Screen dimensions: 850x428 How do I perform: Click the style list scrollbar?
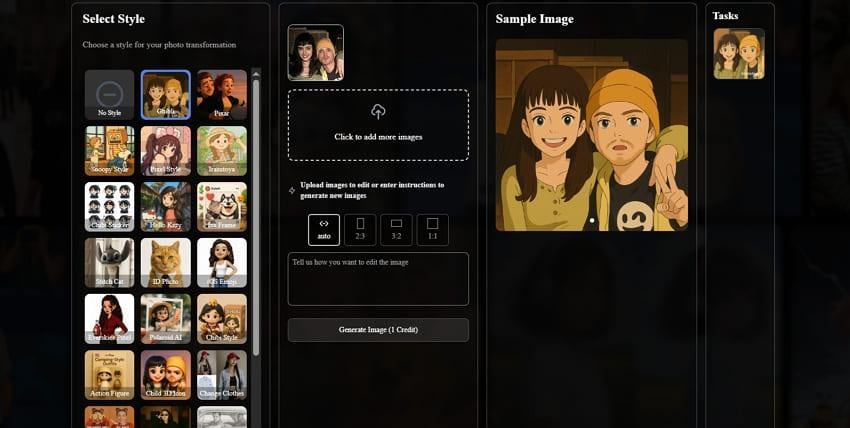256,217
